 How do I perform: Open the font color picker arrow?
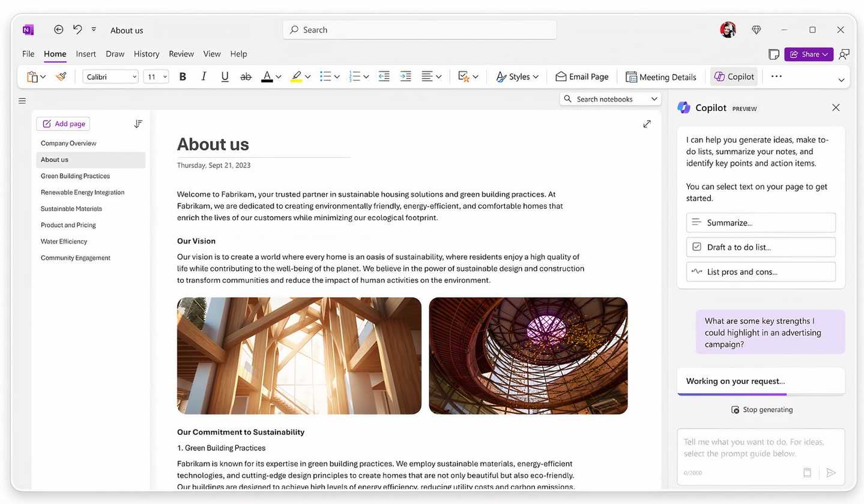[x=279, y=77]
